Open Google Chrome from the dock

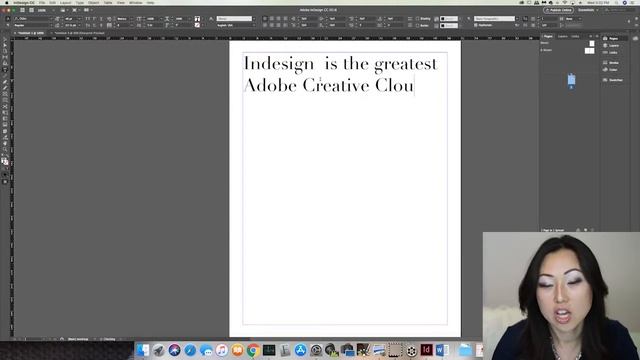click(x=253, y=350)
